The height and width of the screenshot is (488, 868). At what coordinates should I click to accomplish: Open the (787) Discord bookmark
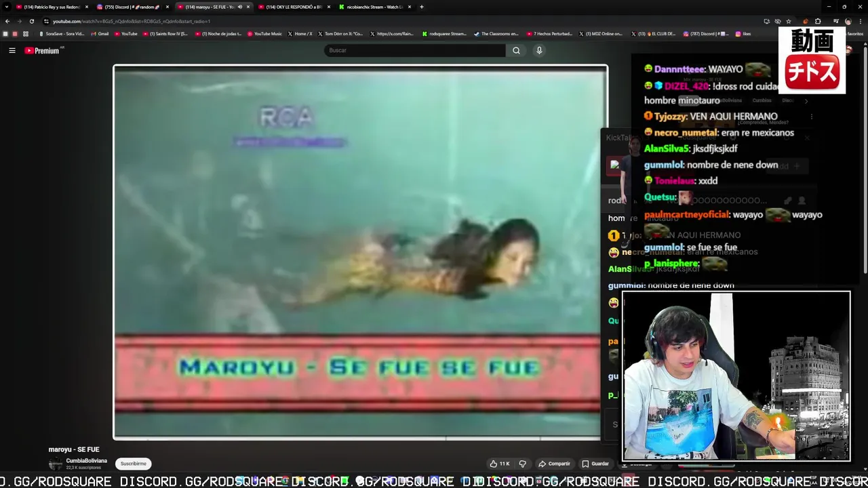(706, 34)
